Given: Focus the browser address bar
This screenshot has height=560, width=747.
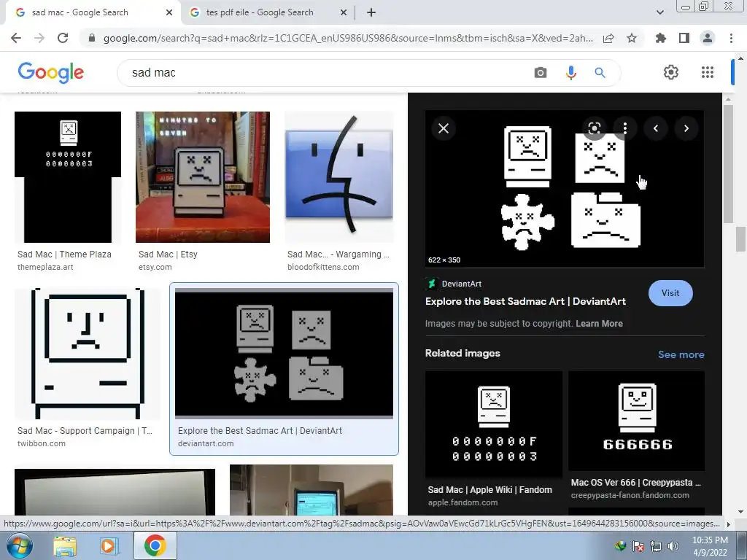Looking at the screenshot, I should [348, 38].
